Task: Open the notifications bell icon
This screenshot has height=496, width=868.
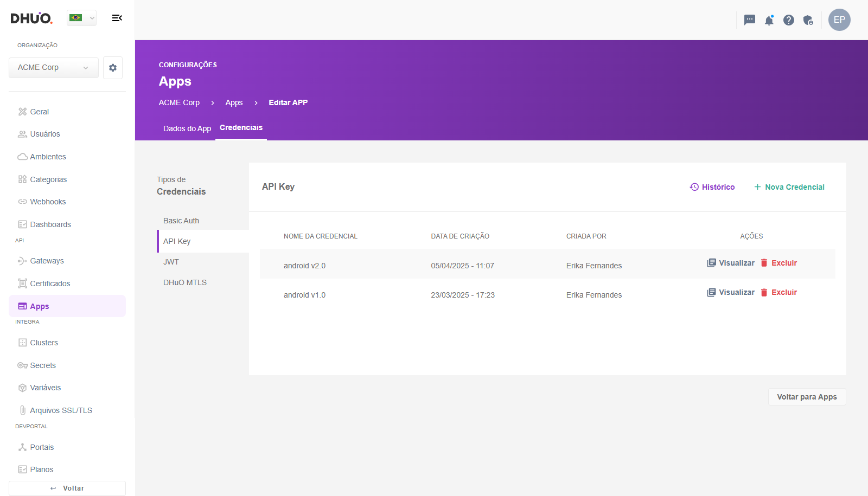Action: [x=769, y=20]
